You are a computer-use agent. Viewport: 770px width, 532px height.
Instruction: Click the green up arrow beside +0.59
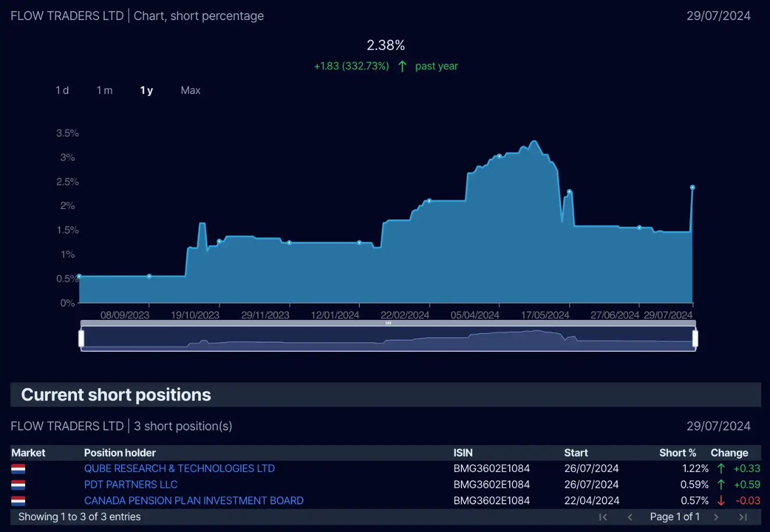(721, 484)
